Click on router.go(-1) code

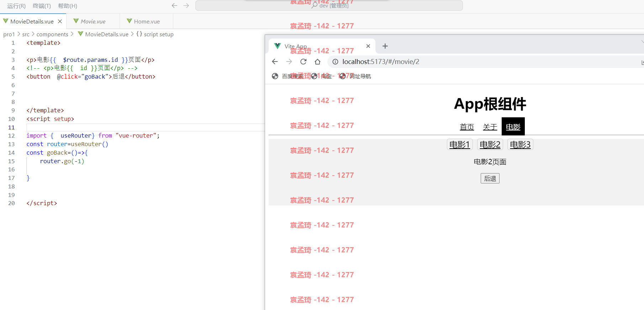pos(62,161)
